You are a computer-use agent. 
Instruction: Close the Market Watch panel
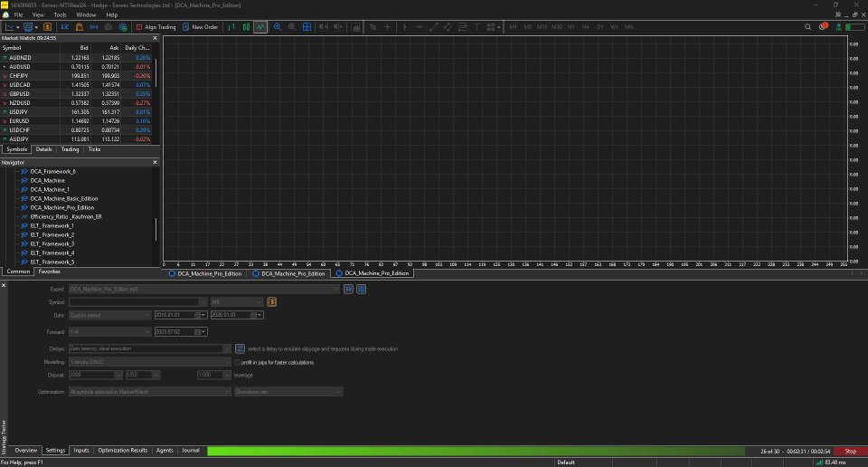(155, 38)
